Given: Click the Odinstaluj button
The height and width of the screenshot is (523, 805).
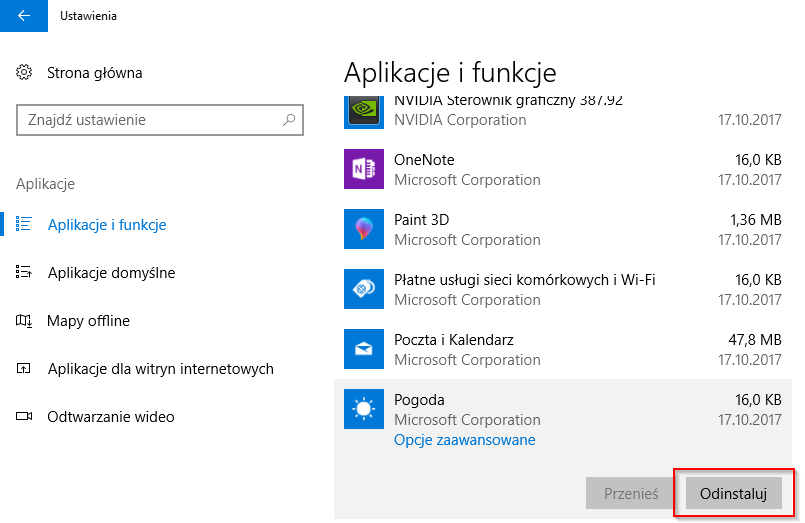Looking at the screenshot, I should tap(733, 493).
